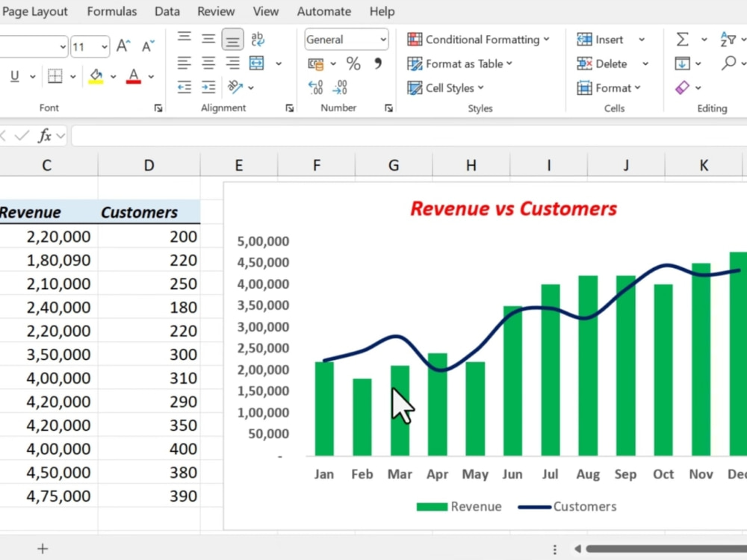Screen dimensions: 747x560
Task: Decrease decimal places
Action: tap(340, 87)
